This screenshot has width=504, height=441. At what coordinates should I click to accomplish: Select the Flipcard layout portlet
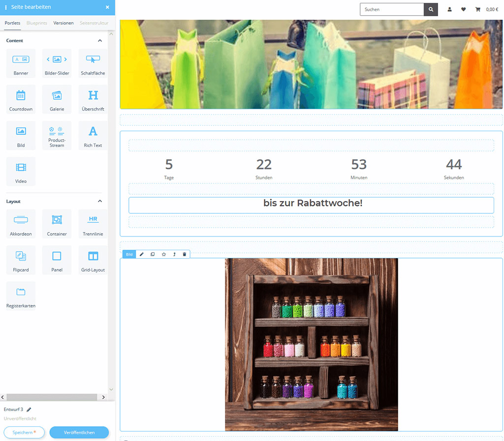click(21, 260)
